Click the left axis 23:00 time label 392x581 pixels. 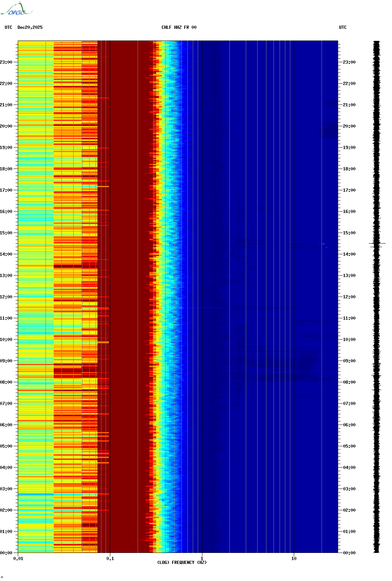pos(6,62)
